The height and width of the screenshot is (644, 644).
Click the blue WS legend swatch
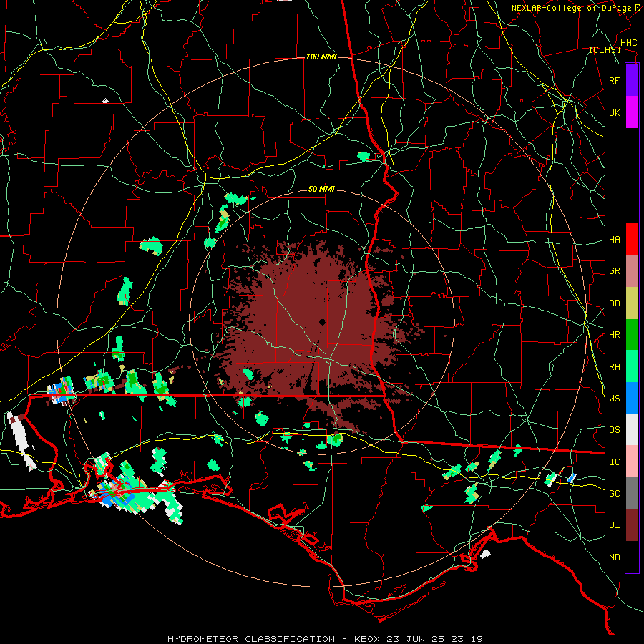632,398
